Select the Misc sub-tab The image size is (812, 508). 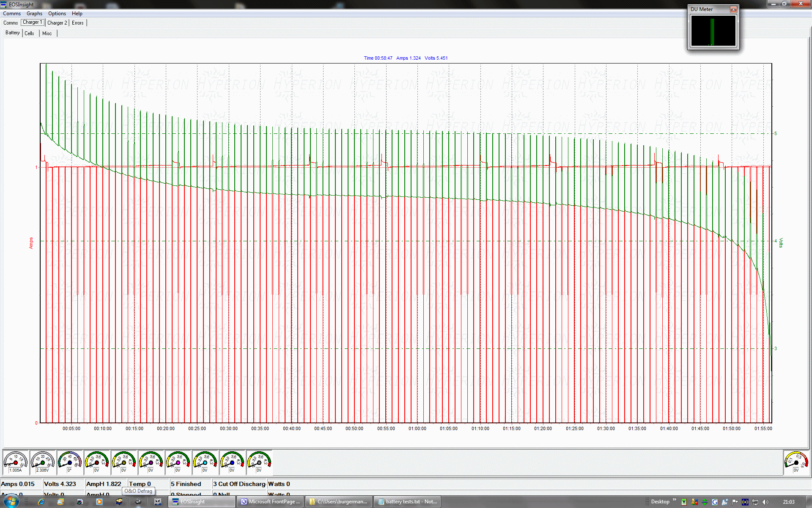47,33
